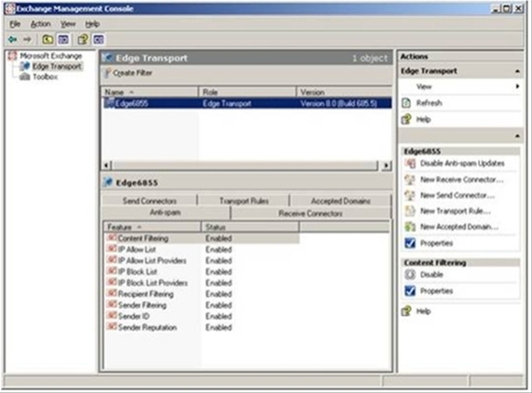Click the forward arrow in the toolbar
Viewport: 532px width, 393px height.
pyautogui.click(x=27, y=39)
